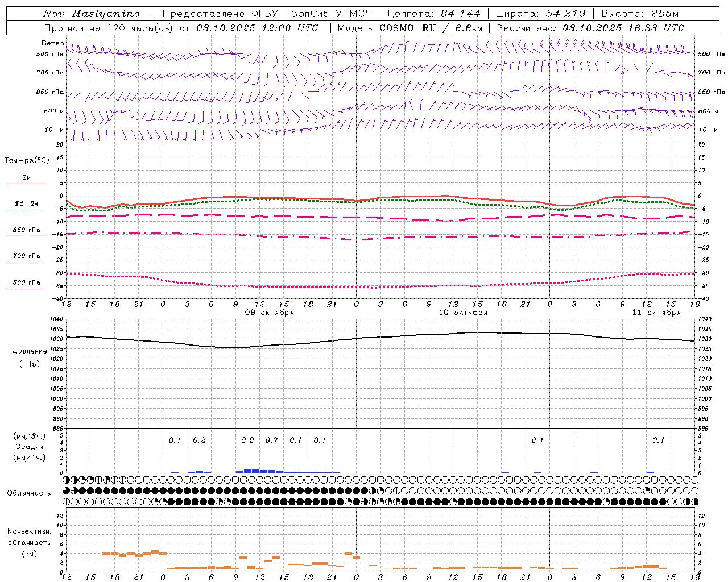Click the 11 октября date label
This screenshot has height=582, width=728.
point(656,313)
